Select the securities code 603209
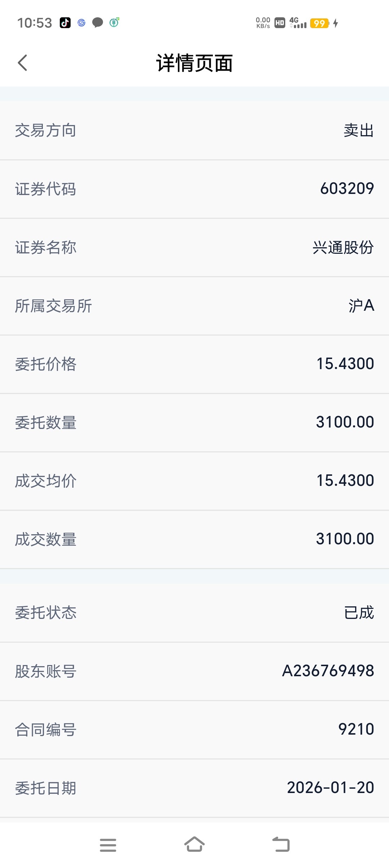The image size is (389, 868). (x=347, y=189)
